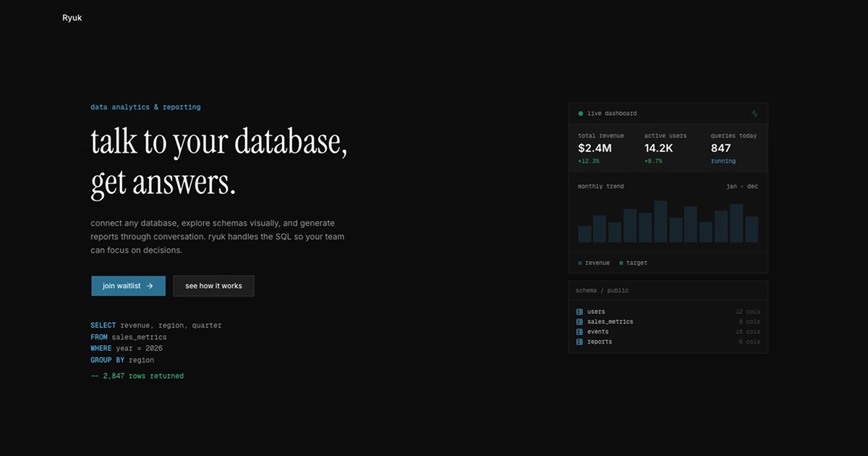Click the live dashboard title text
Screen dimensions: 868x456
tap(612, 114)
